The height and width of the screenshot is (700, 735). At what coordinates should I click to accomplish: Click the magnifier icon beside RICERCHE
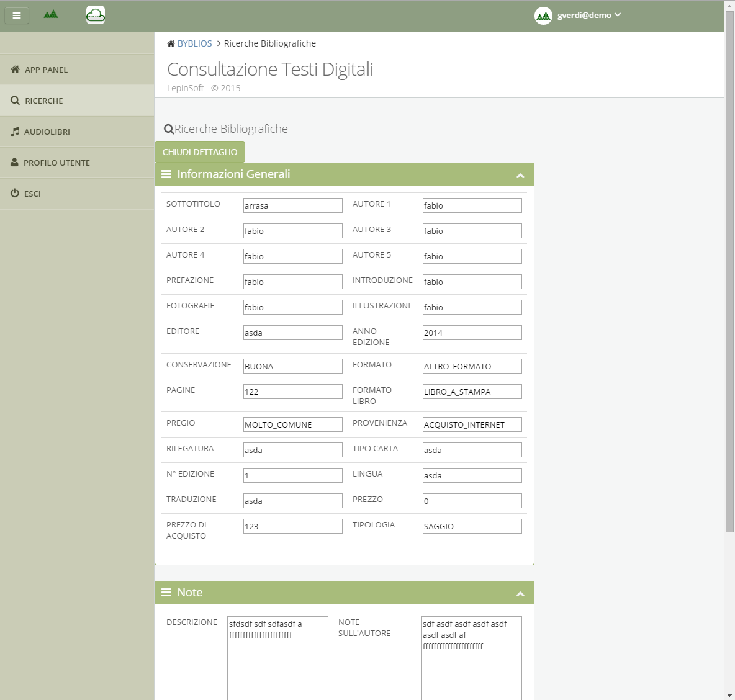(x=15, y=101)
